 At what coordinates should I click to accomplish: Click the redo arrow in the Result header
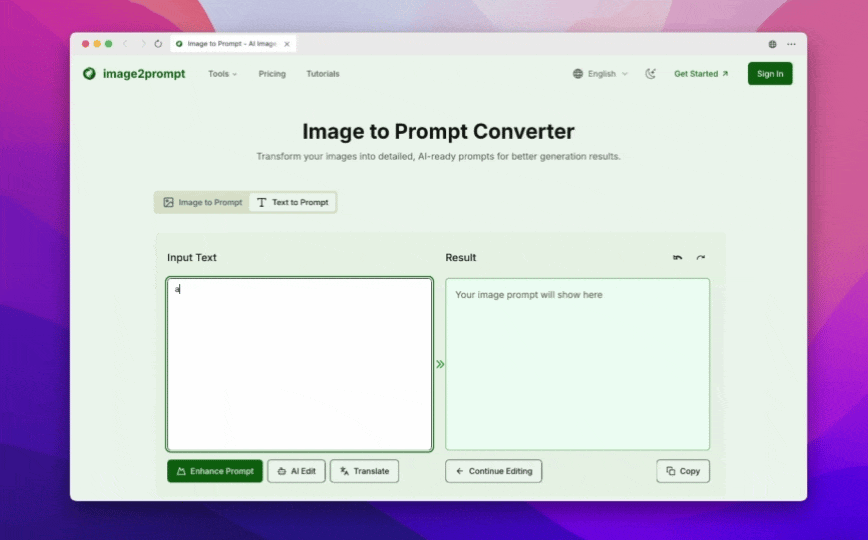[x=701, y=258]
